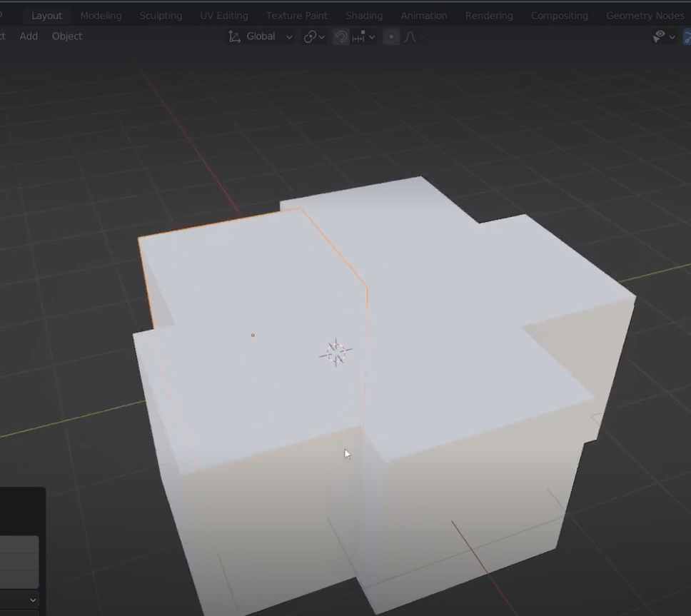This screenshot has height=616, width=691.
Task: Open the Animation workspace tab
Action: 424,16
